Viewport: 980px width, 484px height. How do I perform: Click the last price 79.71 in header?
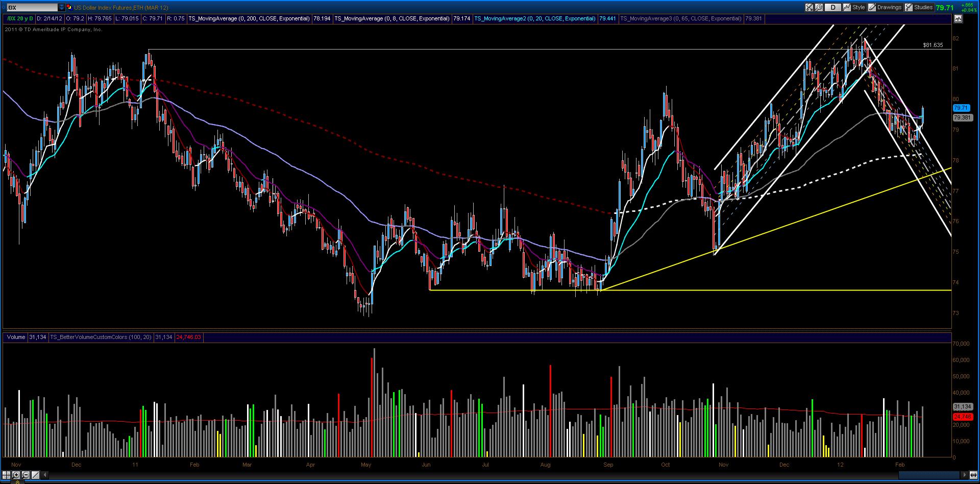point(945,8)
